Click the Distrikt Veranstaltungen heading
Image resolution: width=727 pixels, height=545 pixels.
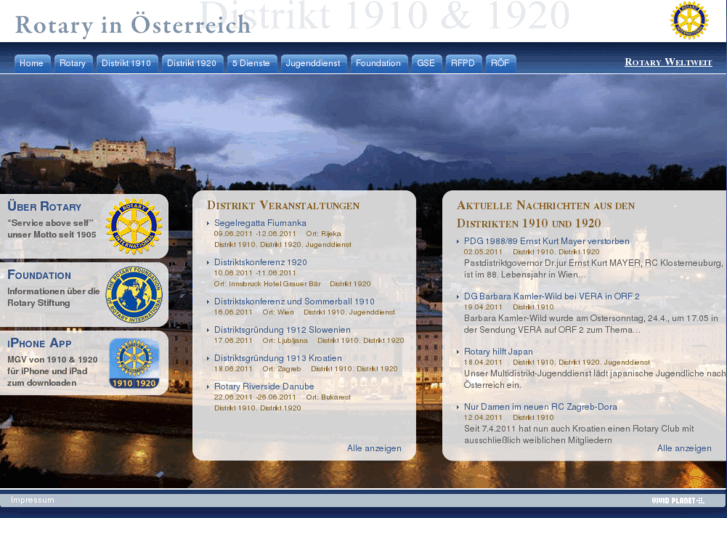coord(283,205)
